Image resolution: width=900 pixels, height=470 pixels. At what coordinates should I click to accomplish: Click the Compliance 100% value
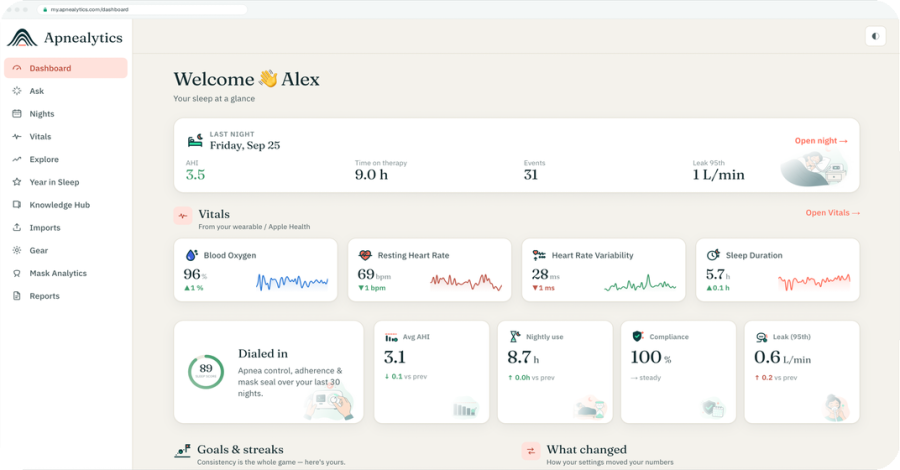click(651, 358)
